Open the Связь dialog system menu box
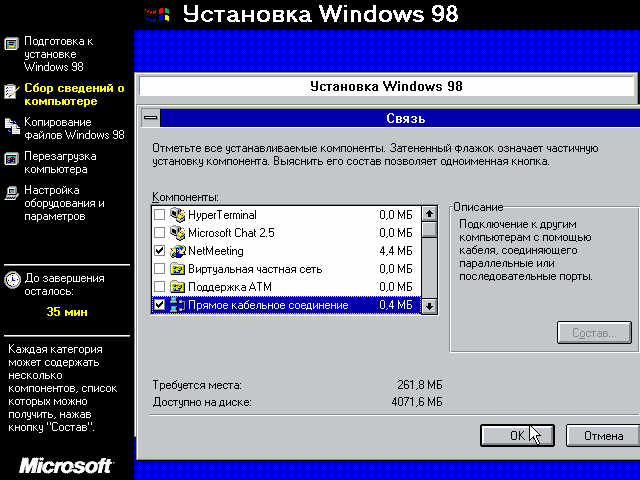 (151, 118)
